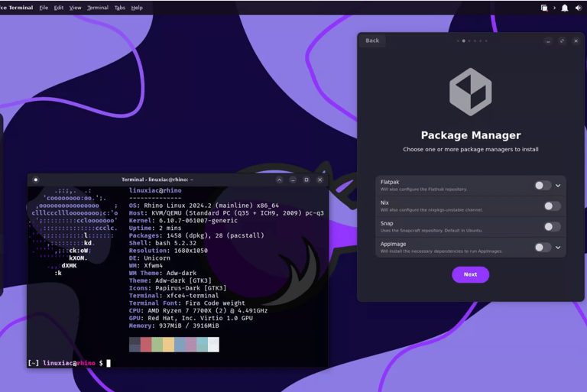Image resolution: width=587 pixels, height=392 pixels.
Task: Click the workspace/window icon in top panel
Action: [544, 8]
